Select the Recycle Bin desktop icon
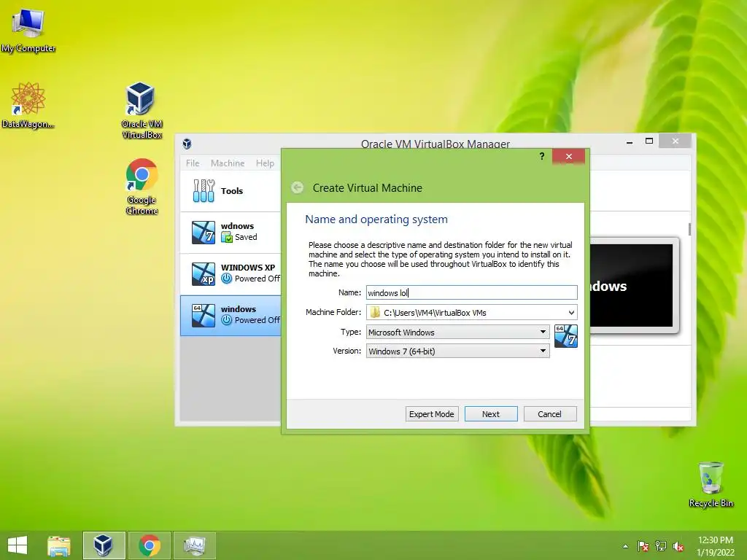 point(711,484)
